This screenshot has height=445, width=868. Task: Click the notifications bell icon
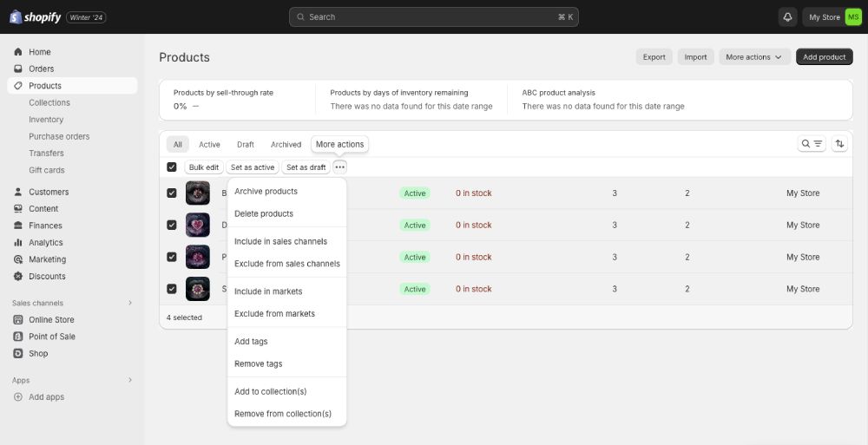tap(788, 17)
